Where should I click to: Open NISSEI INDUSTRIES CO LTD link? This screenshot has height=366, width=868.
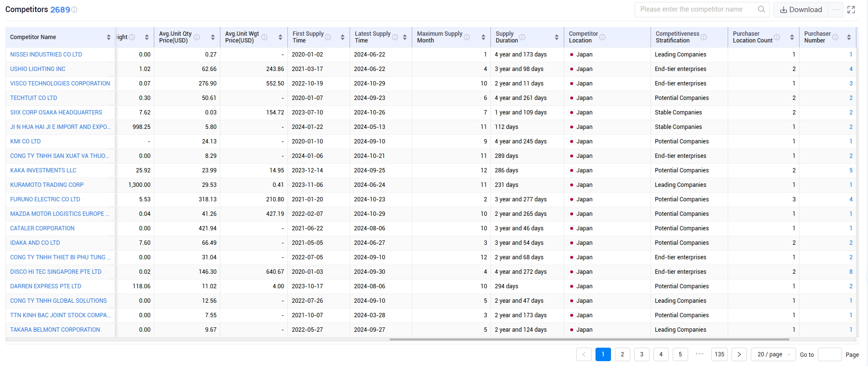click(46, 55)
